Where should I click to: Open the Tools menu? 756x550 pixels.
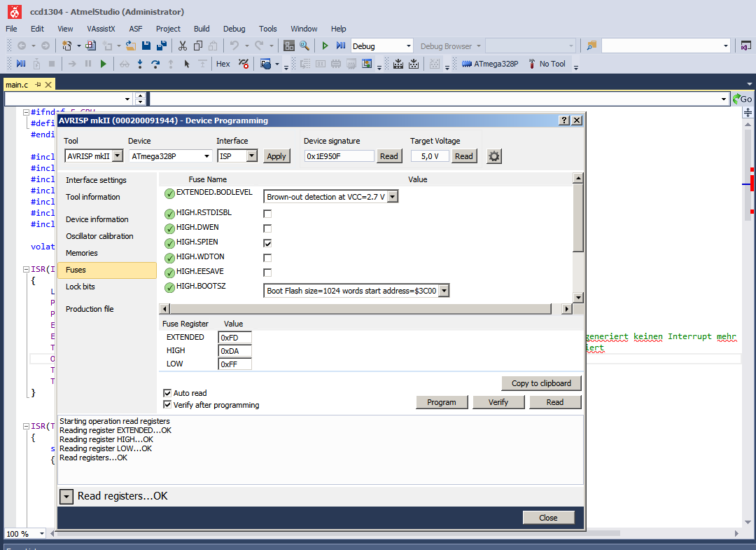(x=267, y=29)
